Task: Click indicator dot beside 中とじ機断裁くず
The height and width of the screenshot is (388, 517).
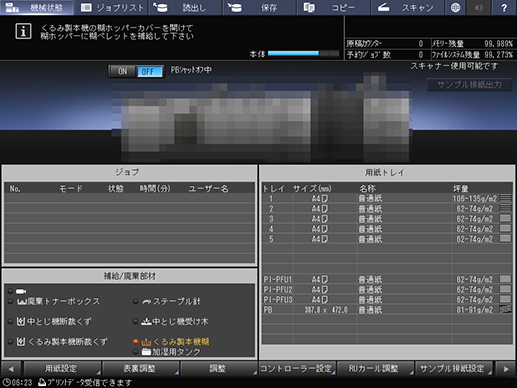Action: pyautogui.click(x=11, y=322)
